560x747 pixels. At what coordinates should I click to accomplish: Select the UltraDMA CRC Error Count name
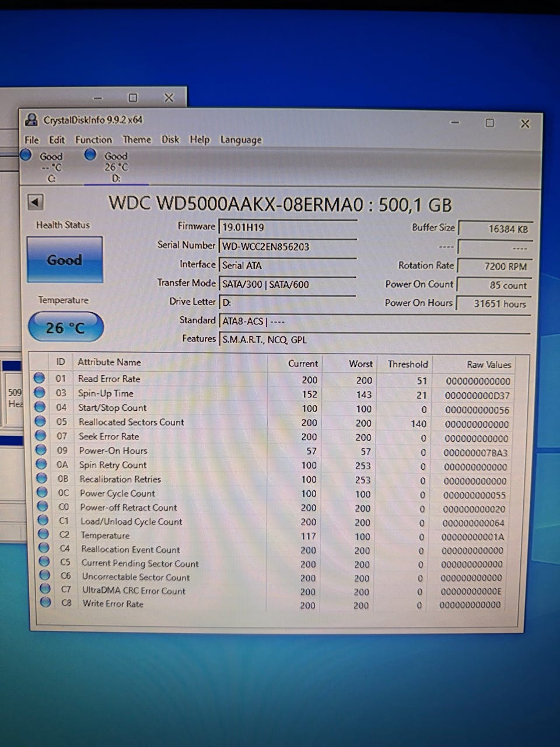tap(134, 591)
